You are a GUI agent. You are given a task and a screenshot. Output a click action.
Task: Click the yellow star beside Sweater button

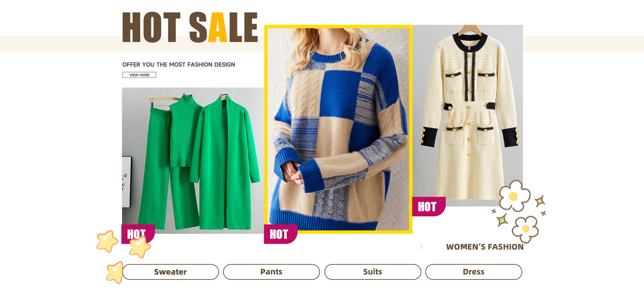coord(115,272)
